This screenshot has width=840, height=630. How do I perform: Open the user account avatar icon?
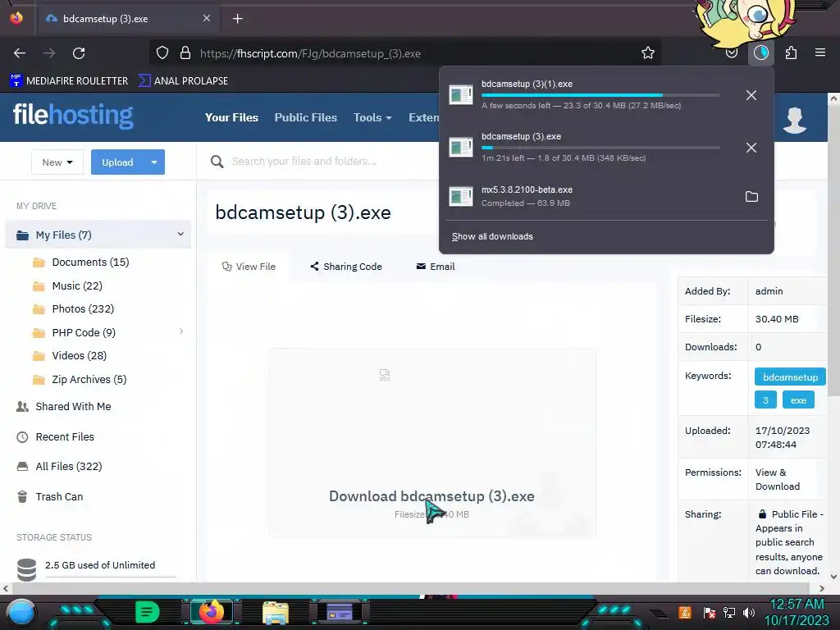point(794,120)
